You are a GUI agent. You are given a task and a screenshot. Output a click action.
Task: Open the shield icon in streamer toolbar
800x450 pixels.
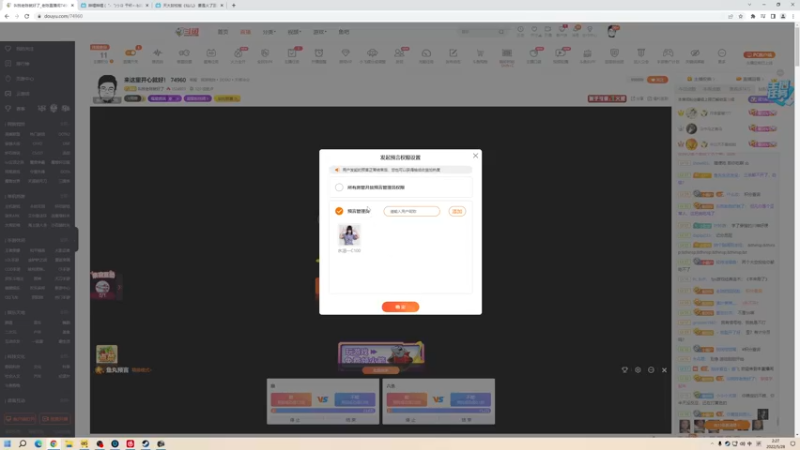pyautogui.click(x=614, y=53)
